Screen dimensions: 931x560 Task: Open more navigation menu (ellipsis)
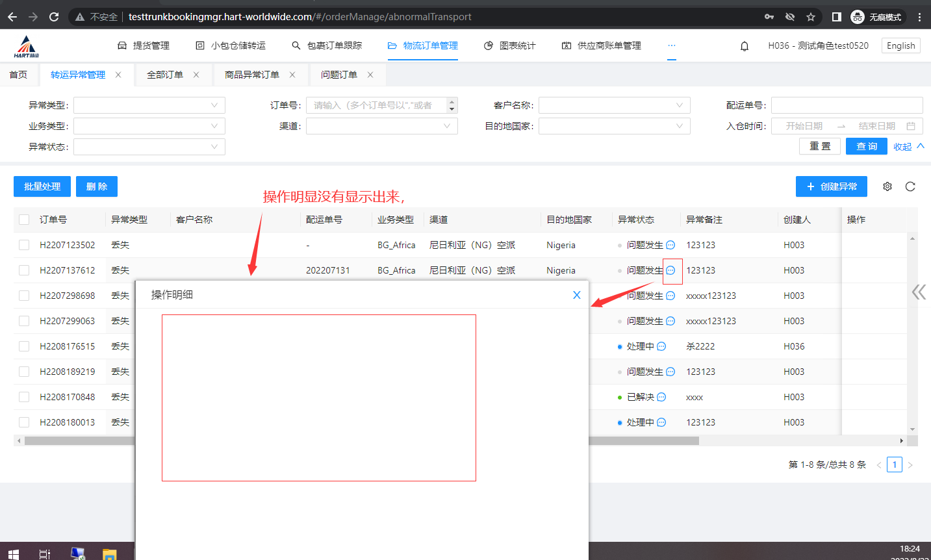(x=671, y=45)
